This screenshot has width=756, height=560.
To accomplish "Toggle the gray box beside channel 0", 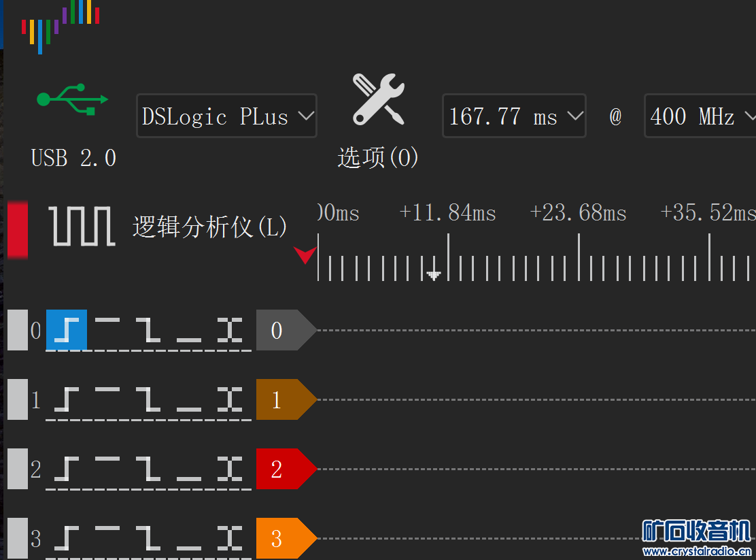I will click(x=18, y=330).
